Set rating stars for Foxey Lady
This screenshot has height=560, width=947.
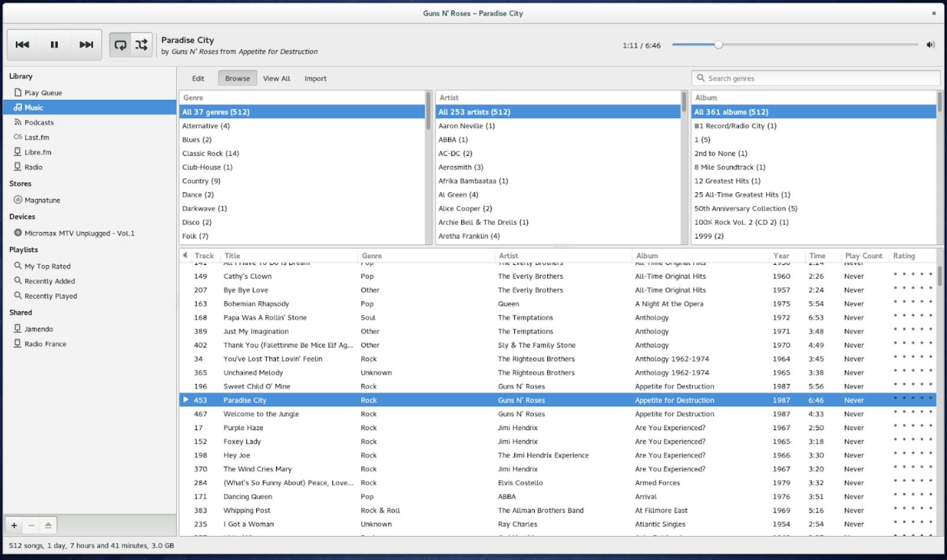tap(913, 440)
